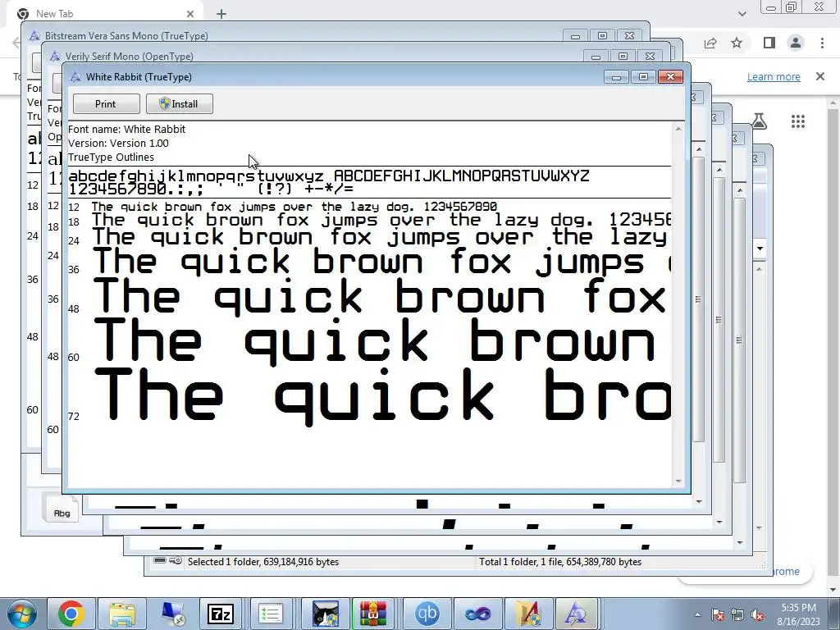
Task: Open qBittorrent from taskbar
Action: [427, 614]
